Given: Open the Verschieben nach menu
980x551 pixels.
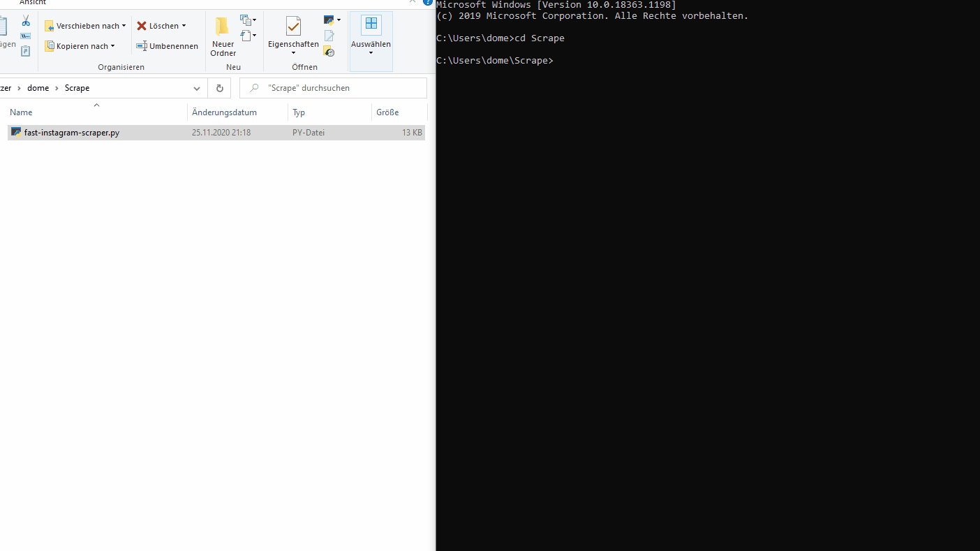Looking at the screenshot, I should pyautogui.click(x=85, y=26).
